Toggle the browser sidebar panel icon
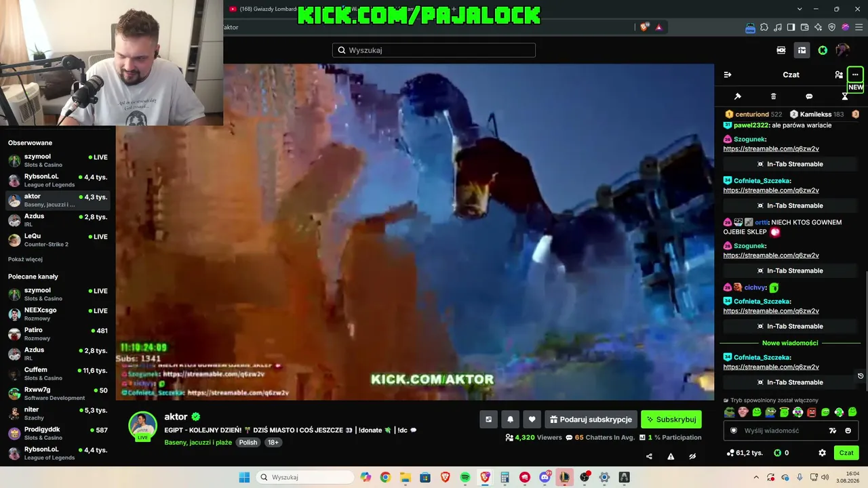This screenshot has height=488, width=868. pyautogui.click(x=791, y=27)
